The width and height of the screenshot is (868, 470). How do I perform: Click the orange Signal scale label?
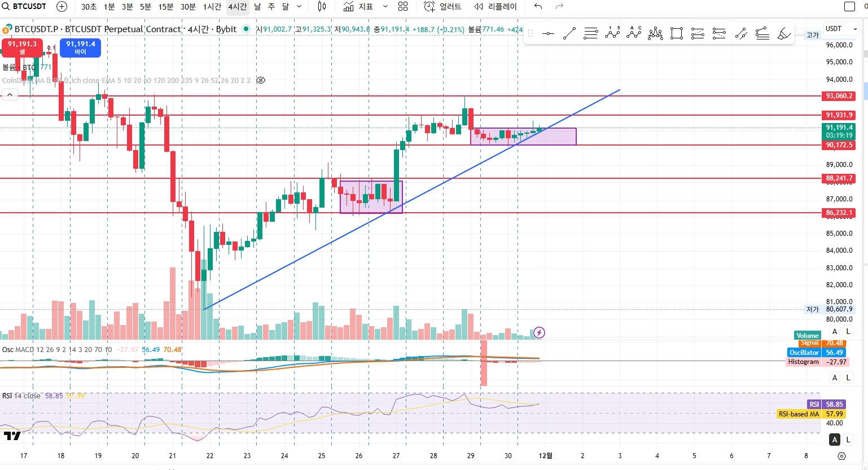click(809, 343)
